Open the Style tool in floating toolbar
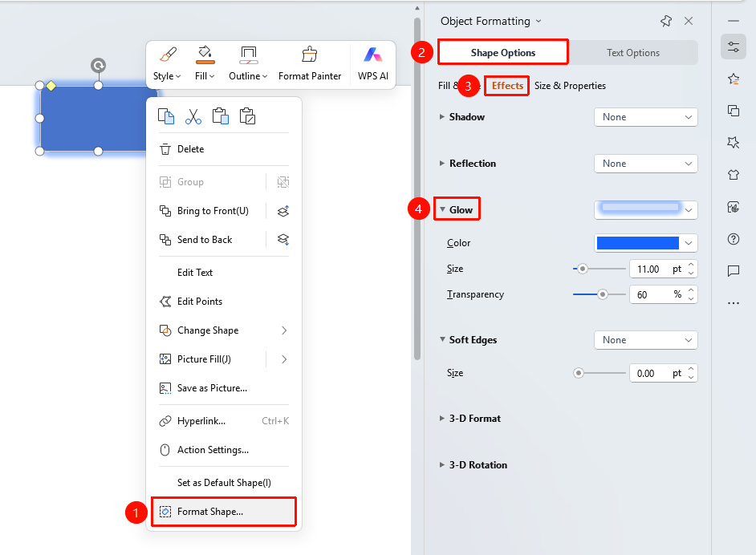 click(167, 64)
